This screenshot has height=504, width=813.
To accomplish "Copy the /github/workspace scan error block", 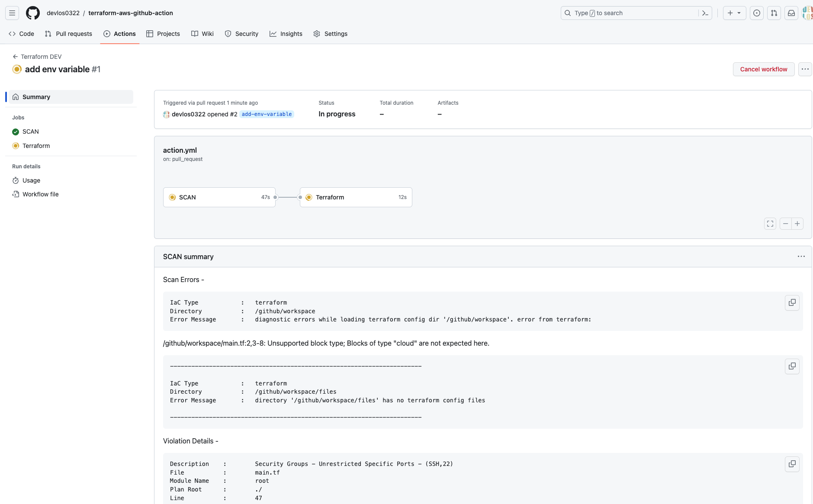I will [x=792, y=303].
